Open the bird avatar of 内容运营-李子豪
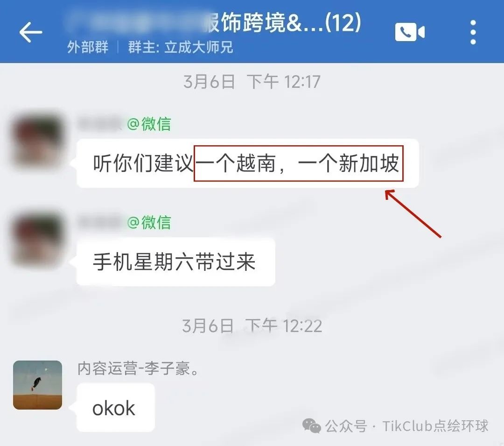Image resolution: width=504 pixels, height=446 pixels. (38, 385)
